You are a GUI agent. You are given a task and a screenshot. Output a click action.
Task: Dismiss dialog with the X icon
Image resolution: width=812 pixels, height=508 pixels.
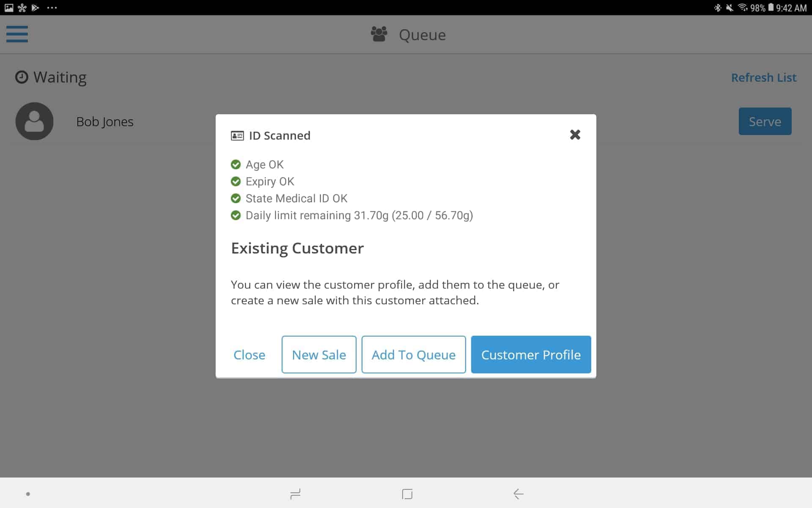tap(575, 135)
